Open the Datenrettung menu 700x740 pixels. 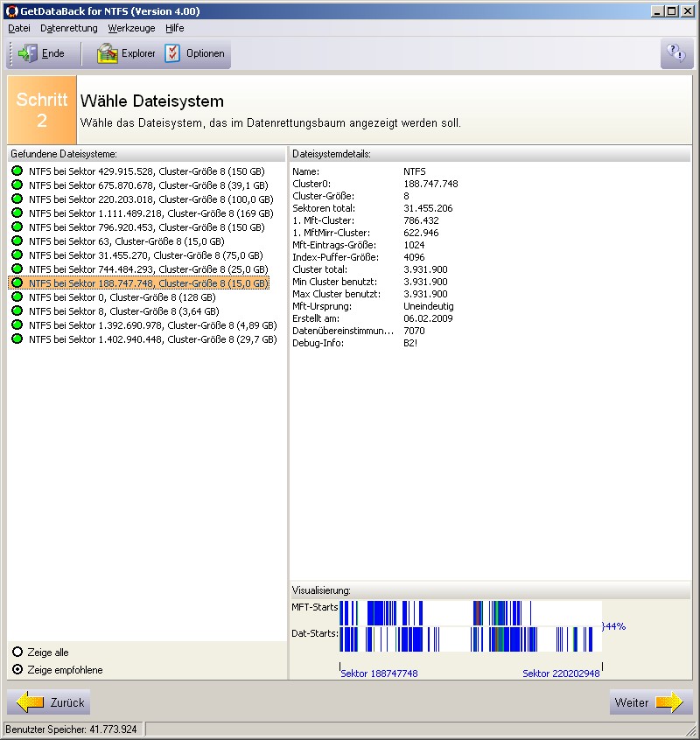point(69,28)
